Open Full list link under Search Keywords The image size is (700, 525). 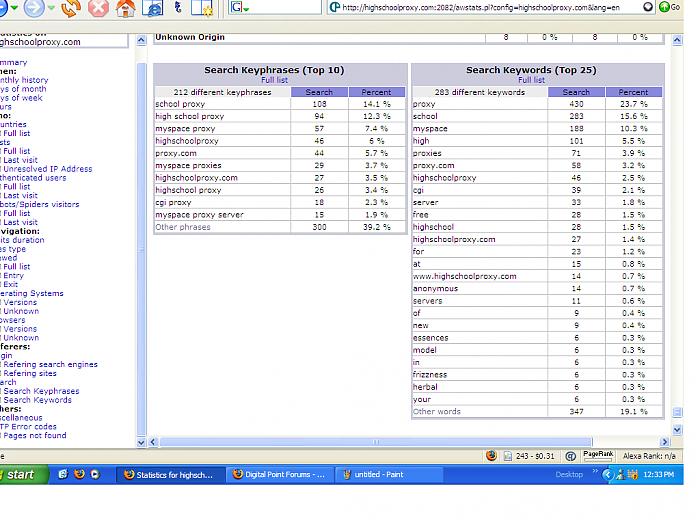click(x=531, y=80)
